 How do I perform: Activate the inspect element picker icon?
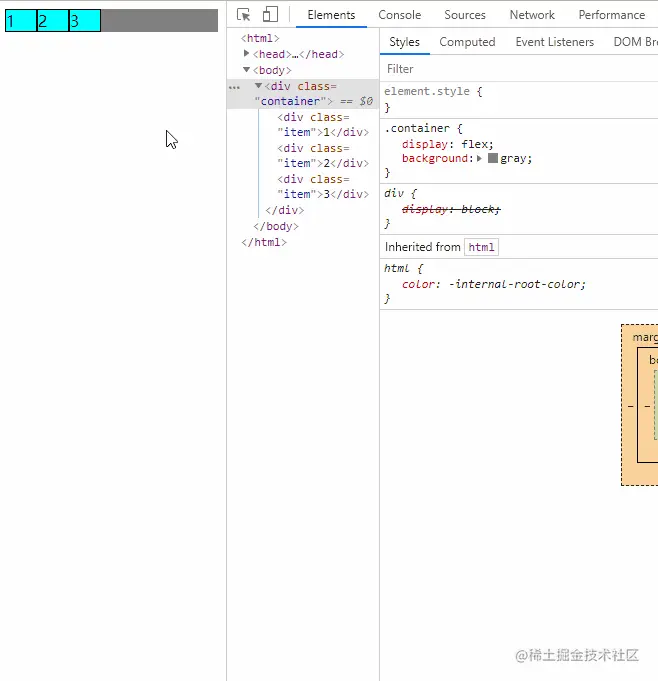[x=244, y=15]
